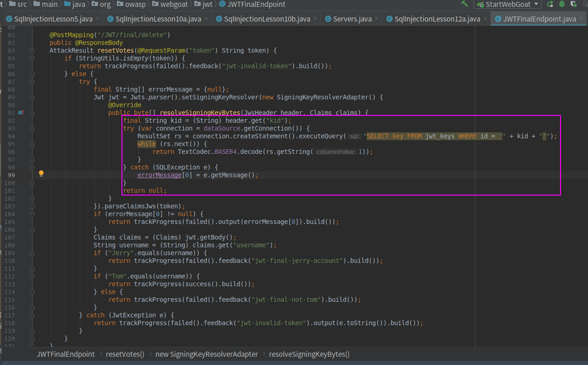This screenshot has height=365, width=588.
Task: Close the Servers.java tab
Action: pos(377,19)
